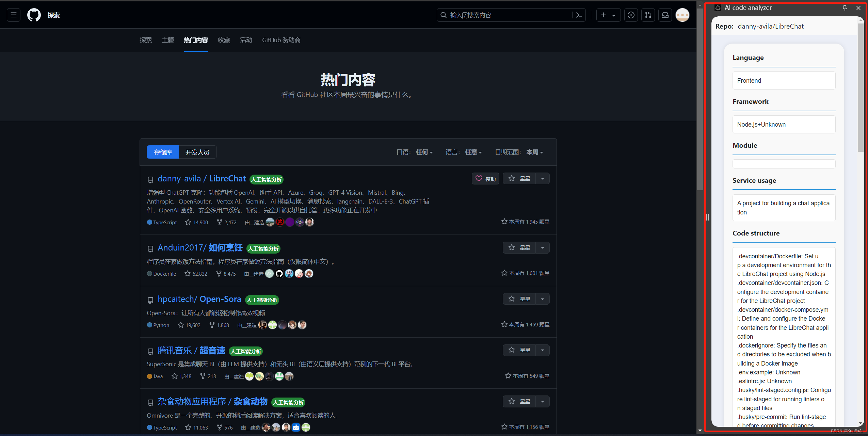
Task: Open the pull requests icon
Action: (x=648, y=15)
